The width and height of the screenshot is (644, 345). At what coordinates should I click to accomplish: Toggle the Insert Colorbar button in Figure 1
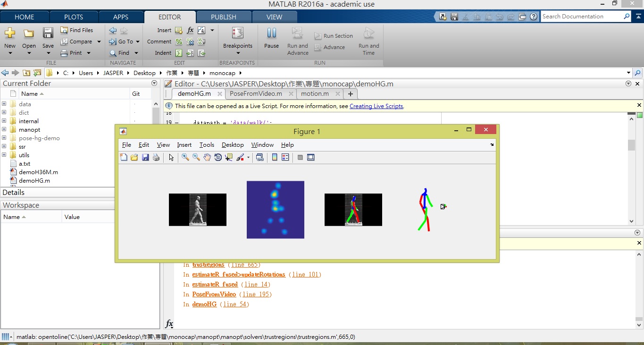(275, 158)
